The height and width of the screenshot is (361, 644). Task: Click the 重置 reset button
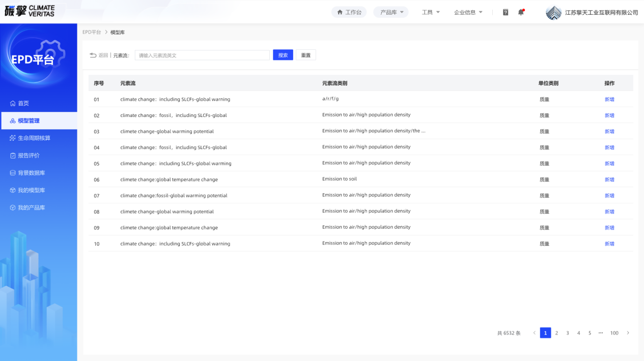[305, 55]
